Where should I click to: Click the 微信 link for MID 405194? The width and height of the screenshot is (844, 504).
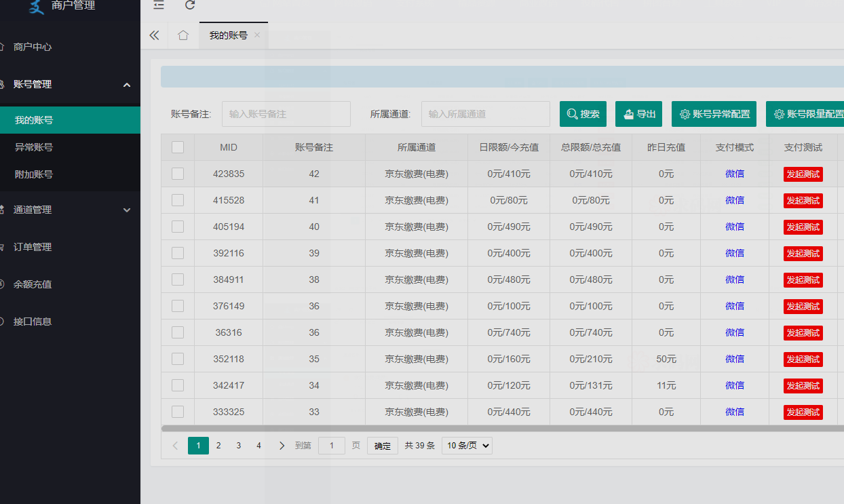click(x=735, y=227)
